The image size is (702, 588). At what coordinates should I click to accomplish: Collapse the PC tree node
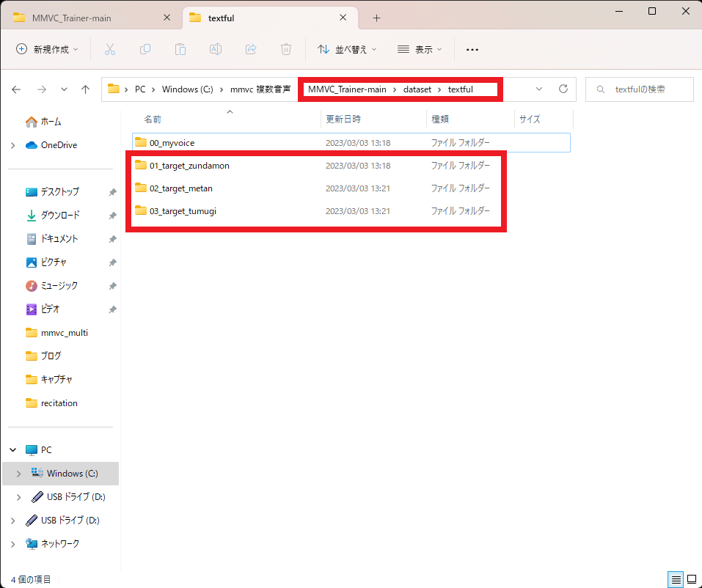[13, 450]
